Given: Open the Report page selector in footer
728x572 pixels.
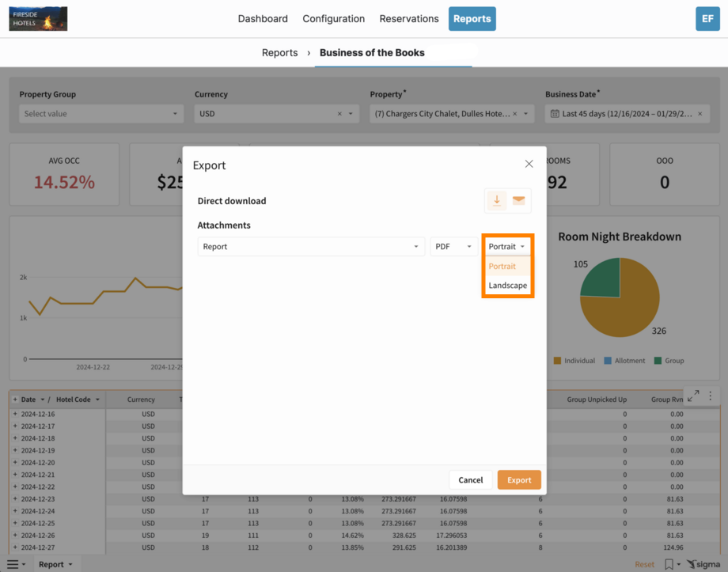Looking at the screenshot, I should [x=55, y=564].
